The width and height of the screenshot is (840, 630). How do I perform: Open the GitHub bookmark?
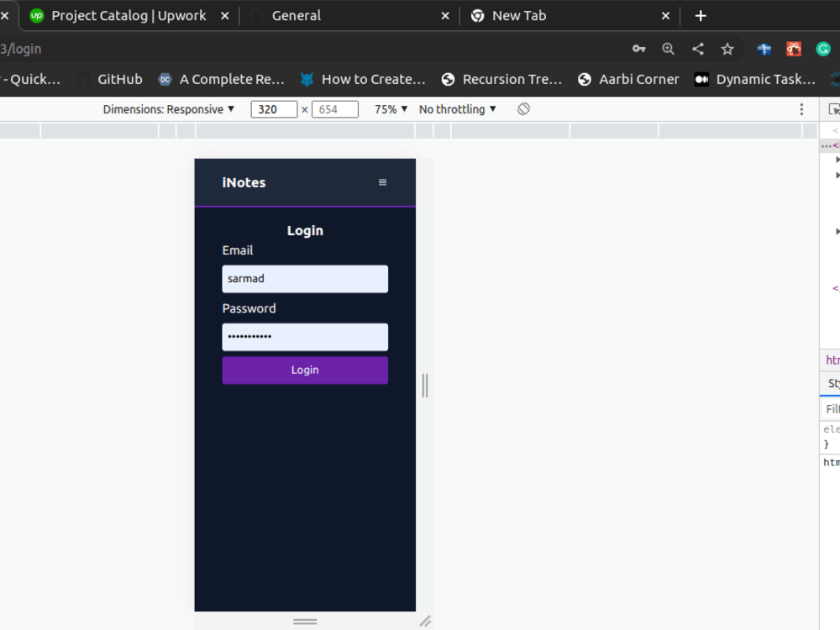108,79
